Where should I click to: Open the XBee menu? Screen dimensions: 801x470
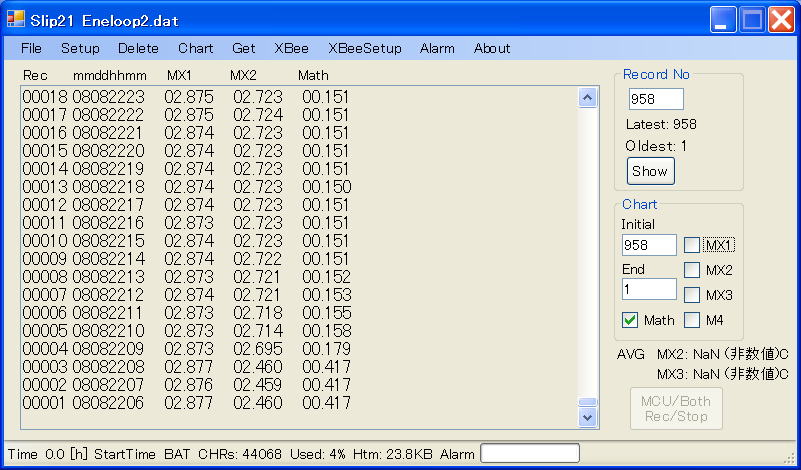(x=291, y=49)
